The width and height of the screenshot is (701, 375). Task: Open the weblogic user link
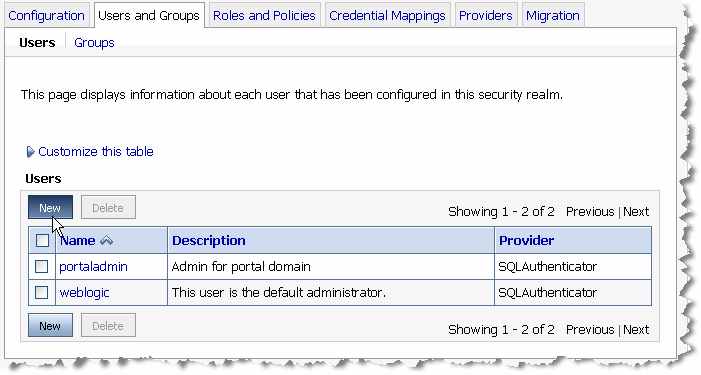coord(84,293)
